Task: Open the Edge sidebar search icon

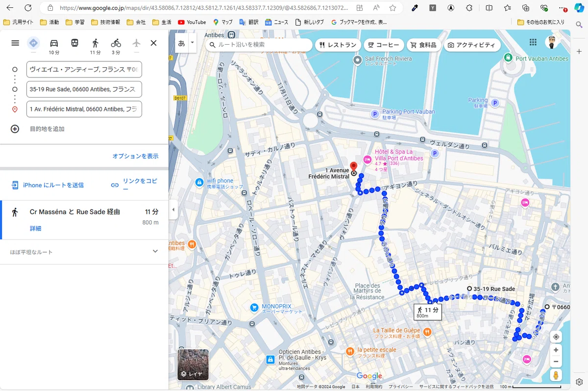Action: pos(579,25)
